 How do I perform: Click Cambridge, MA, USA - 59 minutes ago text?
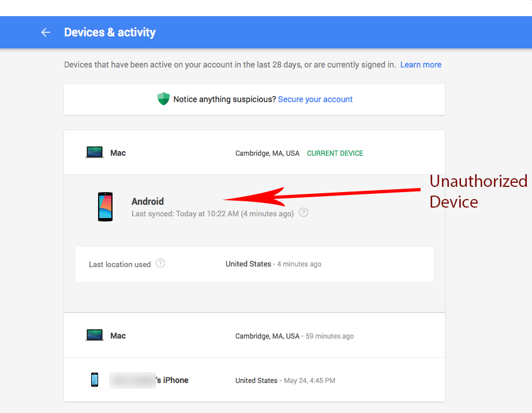click(x=294, y=336)
